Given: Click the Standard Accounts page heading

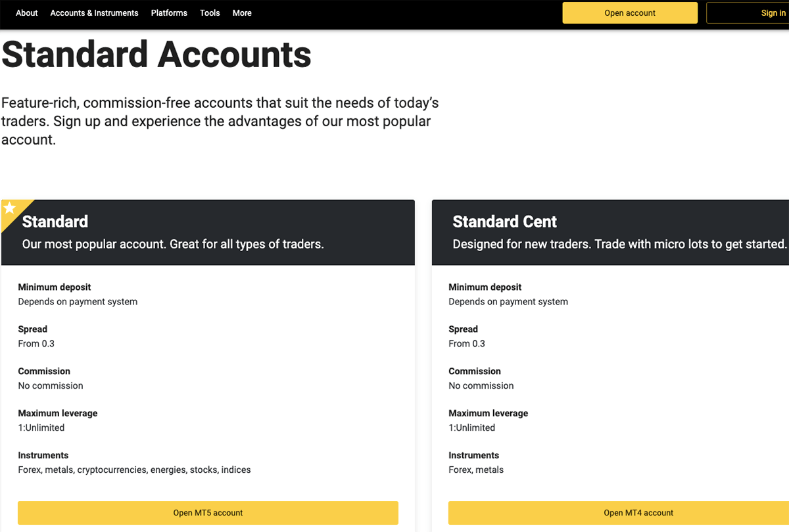Looking at the screenshot, I should (155, 55).
